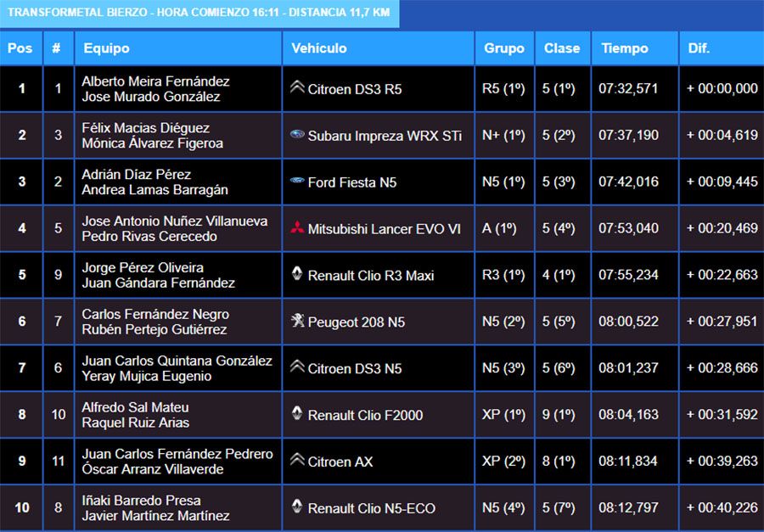
Task: Click the Mitsubishi logo beside Lancer EVO VI
Action: (297, 227)
